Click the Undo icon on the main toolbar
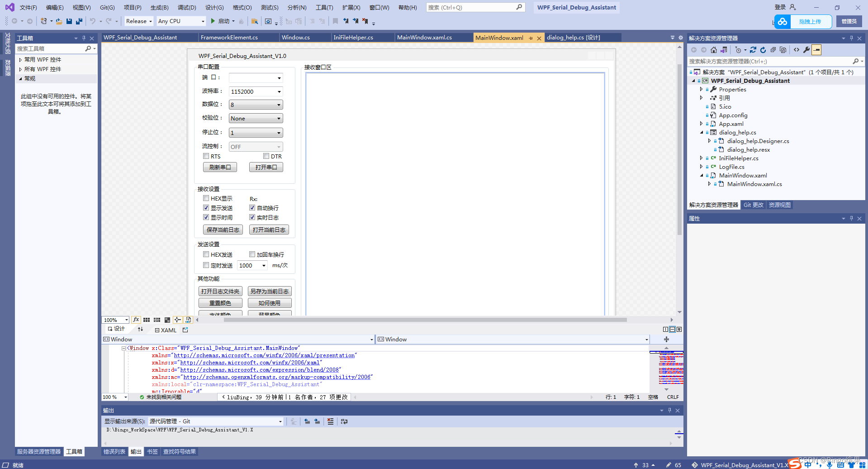Viewport: 868px width, 469px height. [x=92, y=21]
